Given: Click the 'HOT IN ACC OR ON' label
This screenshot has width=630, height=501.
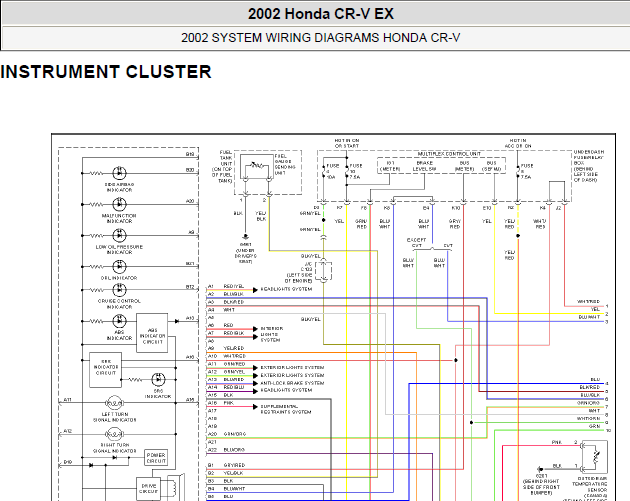Looking at the screenshot, I should (x=518, y=143).
